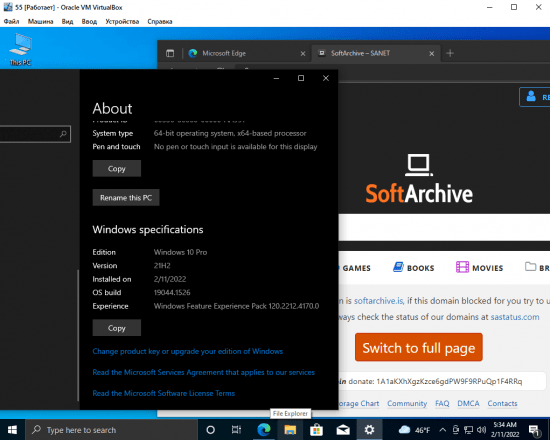This screenshot has width=550, height=440.
Task: Click network icon in system tray
Action: (468, 430)
